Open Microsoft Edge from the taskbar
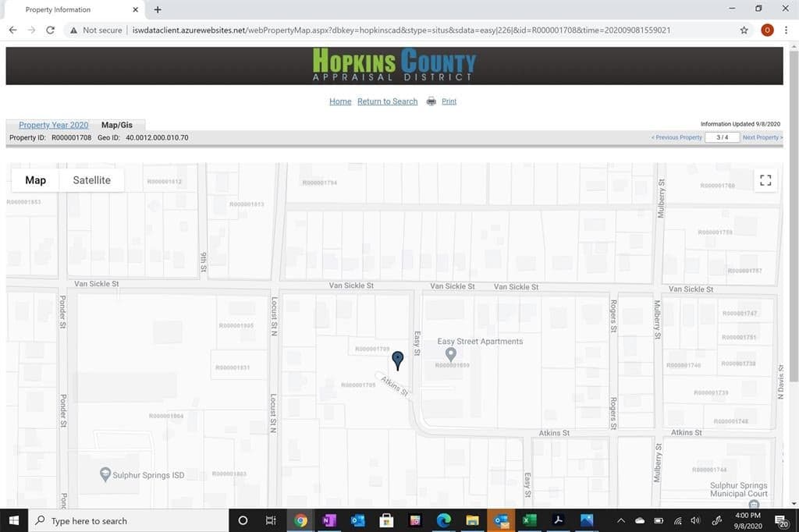This screenshot has width=799, height=532. point(444,520)
